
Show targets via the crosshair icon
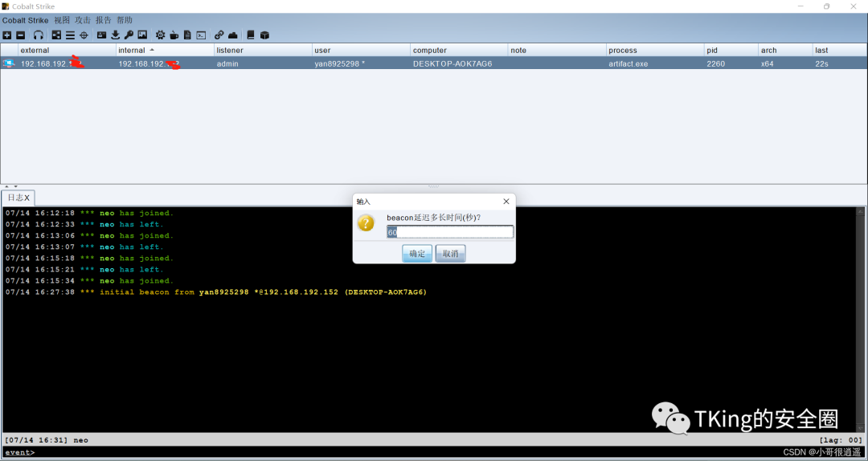pyautogui.click(x=84, y=35)
